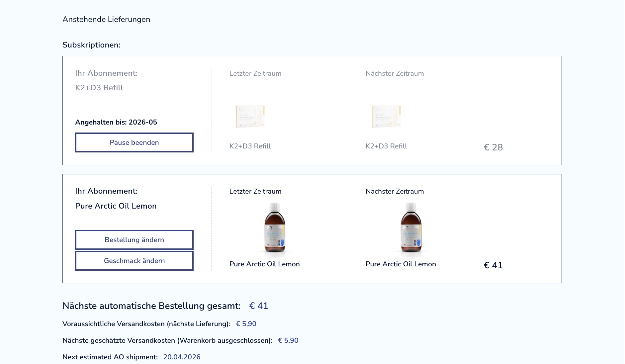Click 'Letzter Zeitraum' header in K2+D3 card
The height and width of the screenshot is (364, 625).
pyautogui.click(x=255, y=73)
